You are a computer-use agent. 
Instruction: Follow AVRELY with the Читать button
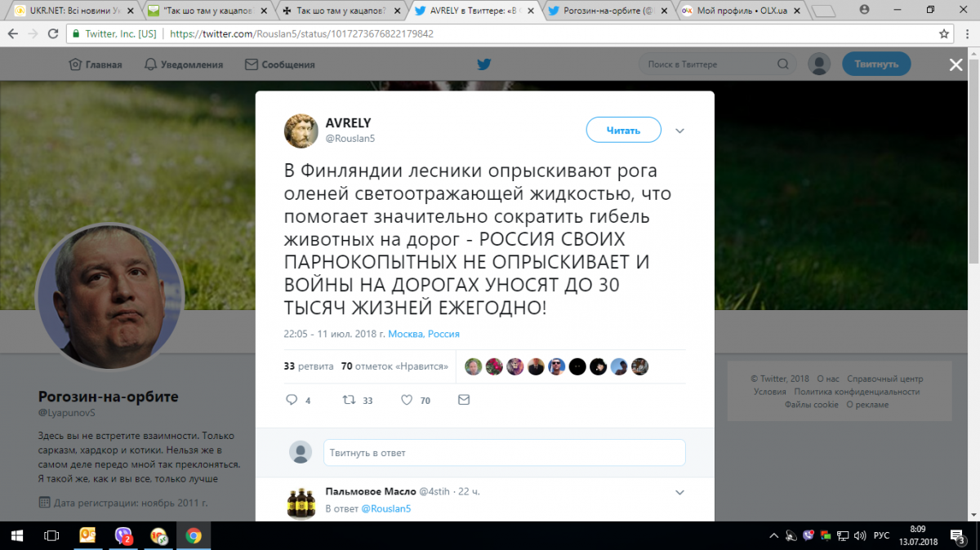tap(623, 130)
